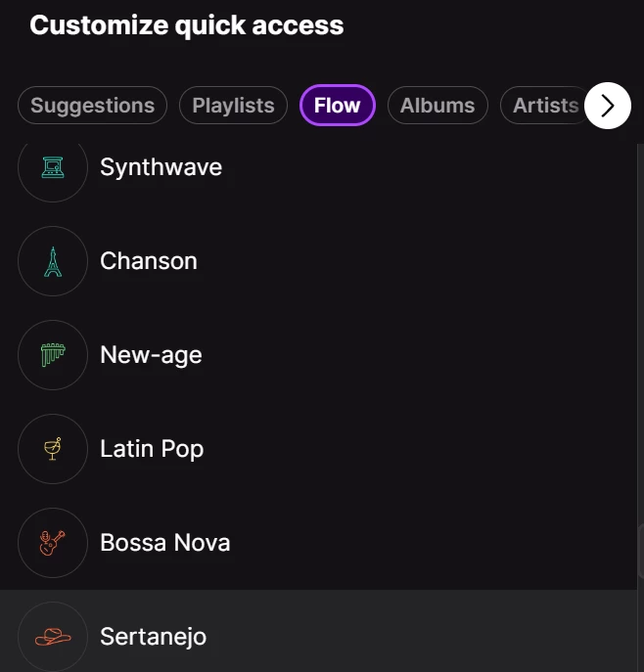Switch to the Albums filter
This screenshot has width=644, height=672.
pyautogui.click(x=437, y=106)
